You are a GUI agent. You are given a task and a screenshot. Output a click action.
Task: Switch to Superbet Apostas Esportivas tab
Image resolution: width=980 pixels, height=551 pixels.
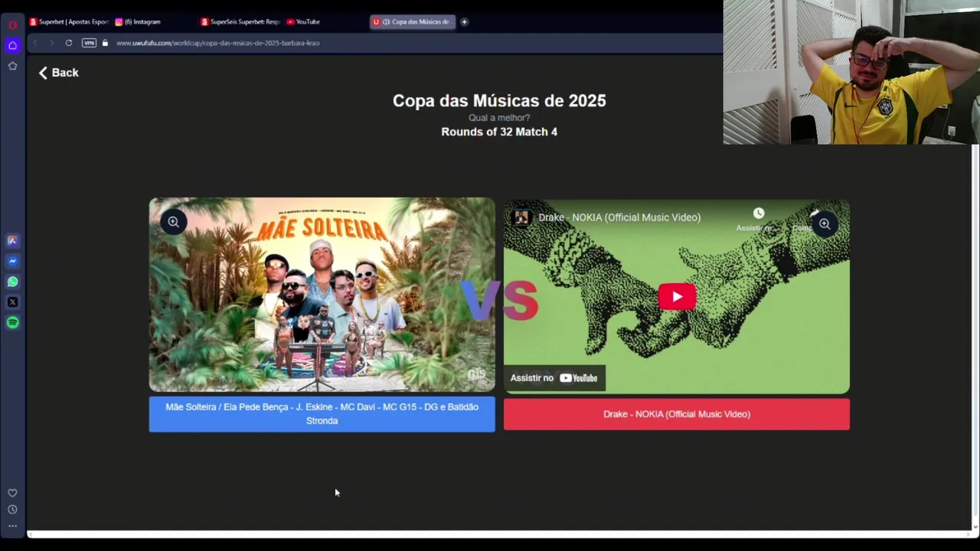coord(69,21)
